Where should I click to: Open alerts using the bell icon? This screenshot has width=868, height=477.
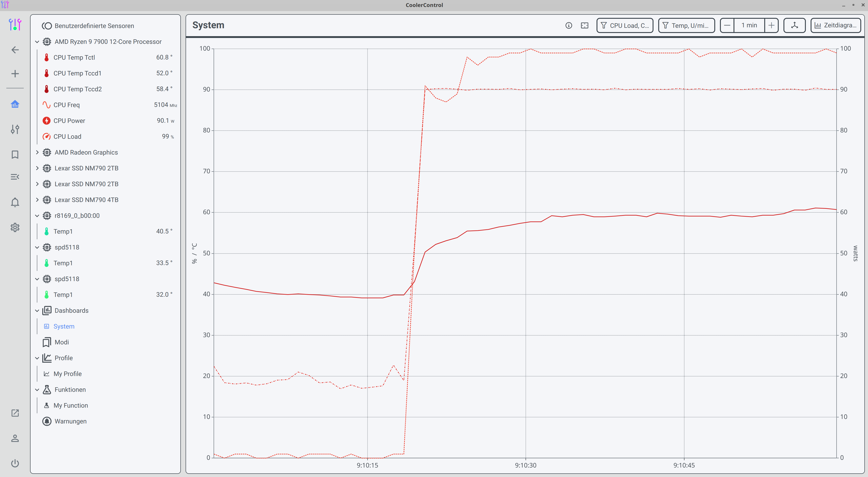15,202
